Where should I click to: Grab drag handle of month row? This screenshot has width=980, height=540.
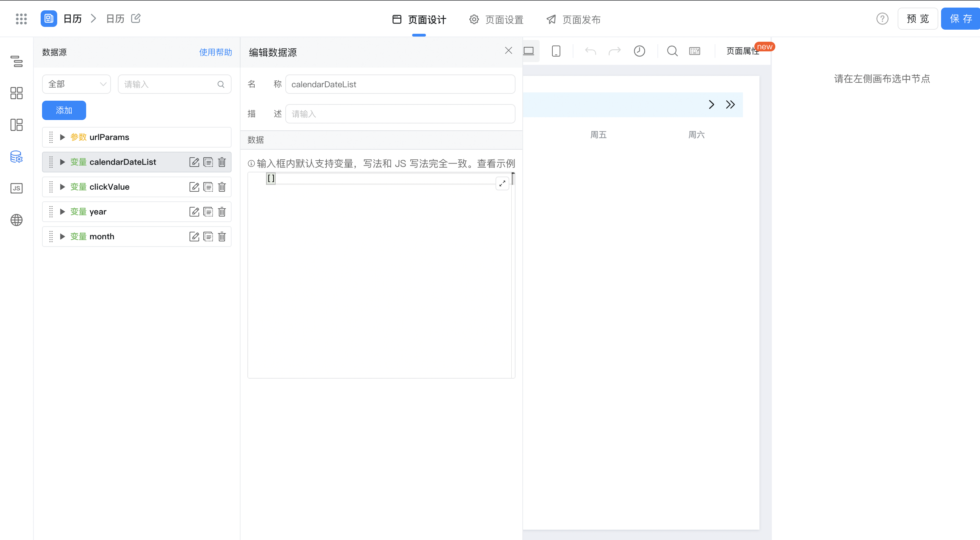point(51,237)
